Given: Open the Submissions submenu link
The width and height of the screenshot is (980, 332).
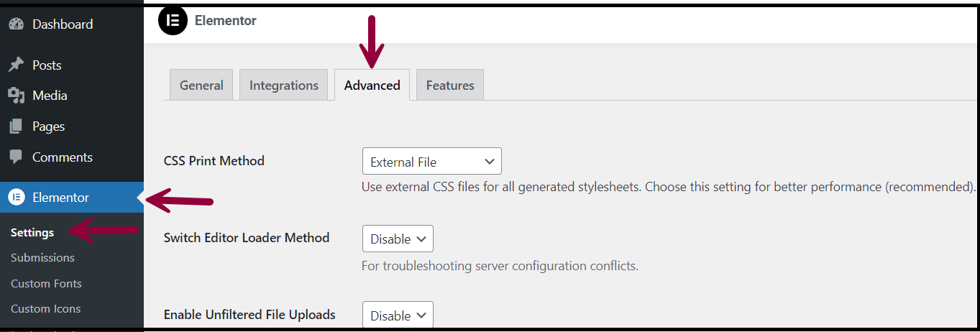Looking at the screenshot, I should pos(42,257).
